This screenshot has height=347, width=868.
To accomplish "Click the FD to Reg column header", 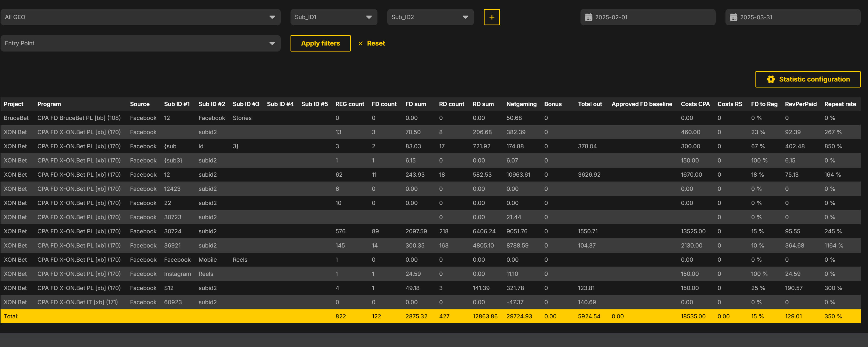I will coord(764,104).
